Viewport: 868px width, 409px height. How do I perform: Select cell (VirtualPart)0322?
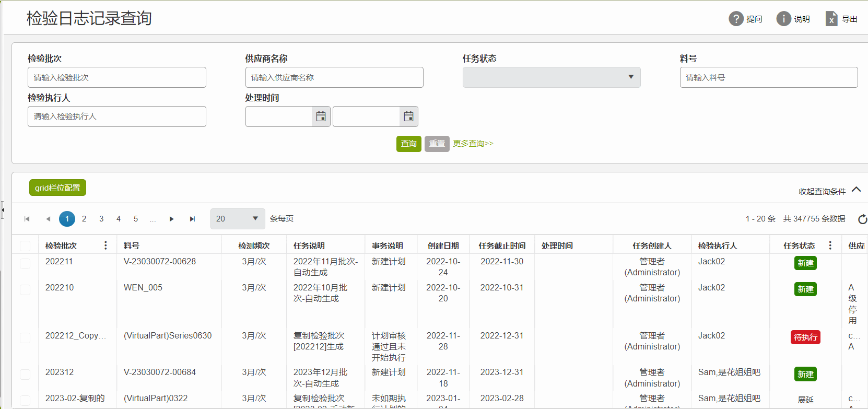pos(156,398)
